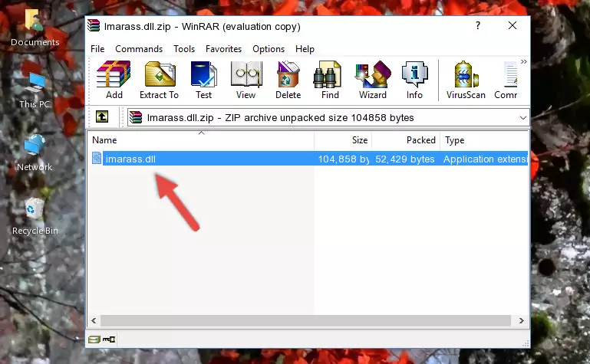This screenshot has height=364, width=590.
Task: Select the This PC desktop icon
Action: click(x=35, y=90)
